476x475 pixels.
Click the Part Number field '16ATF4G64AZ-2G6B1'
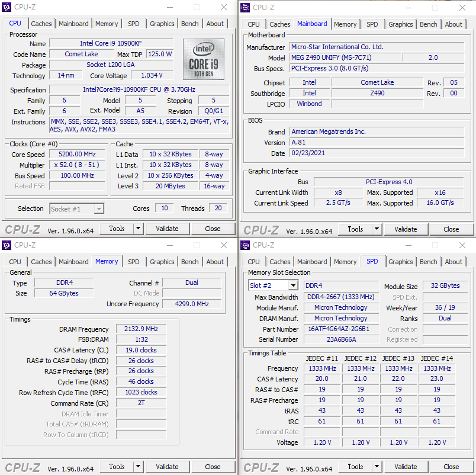(x=341, y=329)
